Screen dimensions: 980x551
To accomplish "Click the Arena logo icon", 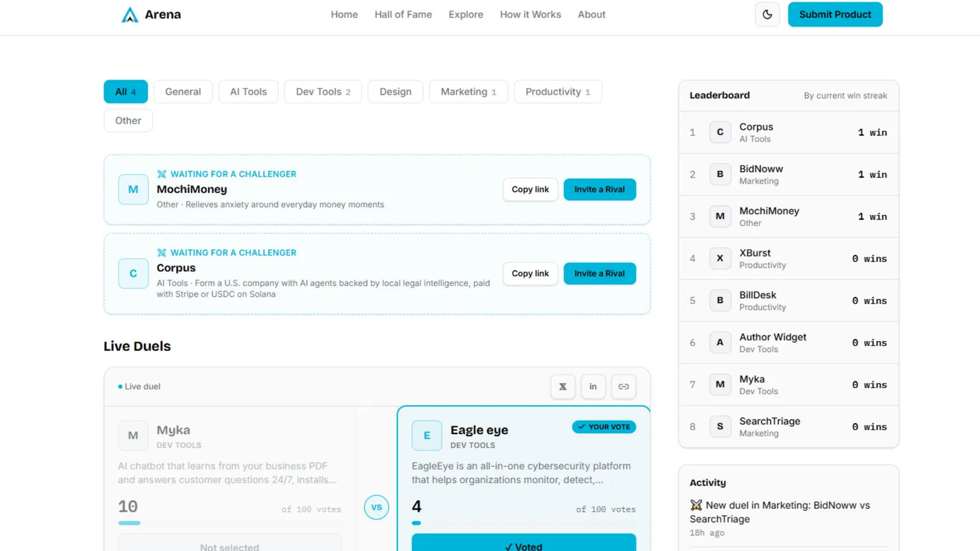I will pos(130,15).
